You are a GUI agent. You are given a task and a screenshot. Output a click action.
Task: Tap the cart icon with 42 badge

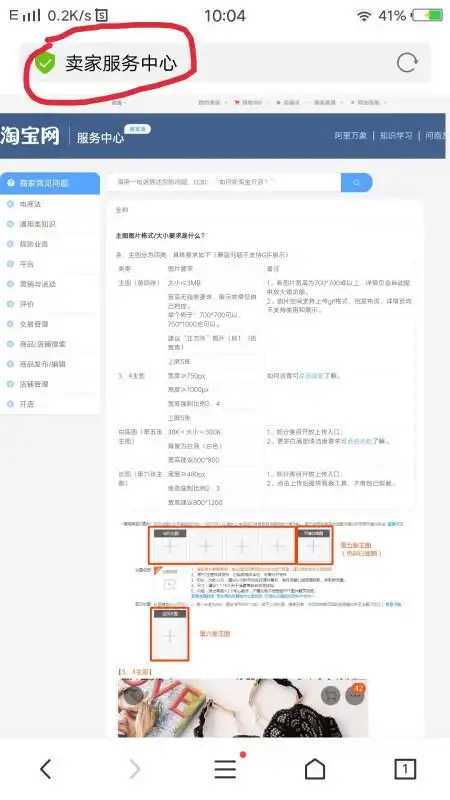(x=332, y=695)
